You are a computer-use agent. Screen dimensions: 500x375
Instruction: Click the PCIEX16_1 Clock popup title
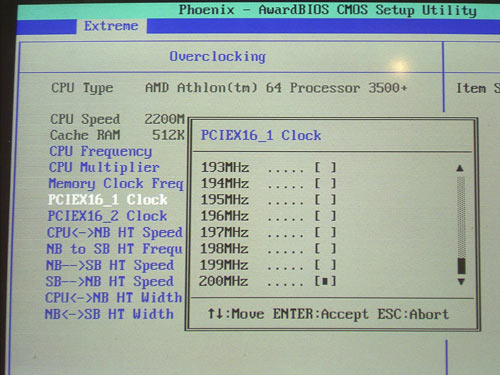point(261,136)
